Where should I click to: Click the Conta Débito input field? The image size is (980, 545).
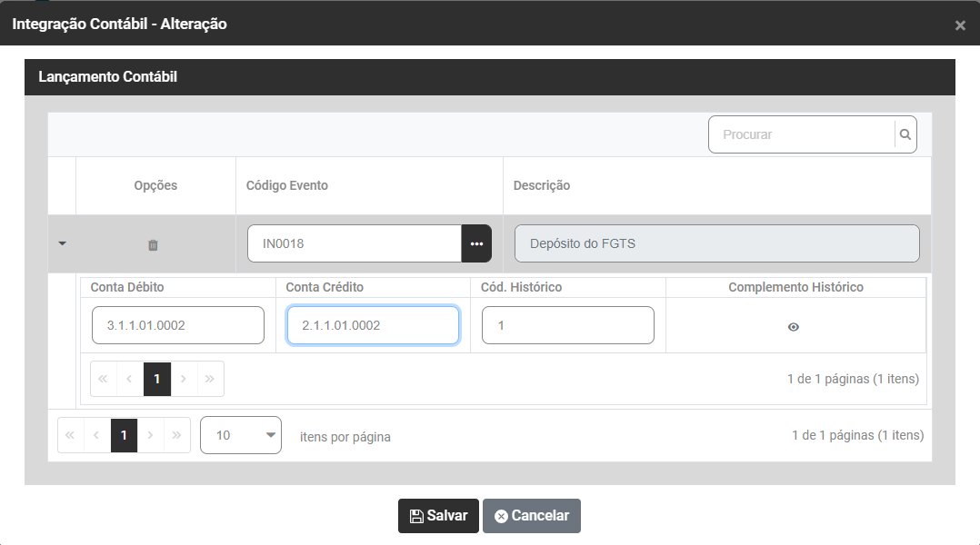(178, 325)
